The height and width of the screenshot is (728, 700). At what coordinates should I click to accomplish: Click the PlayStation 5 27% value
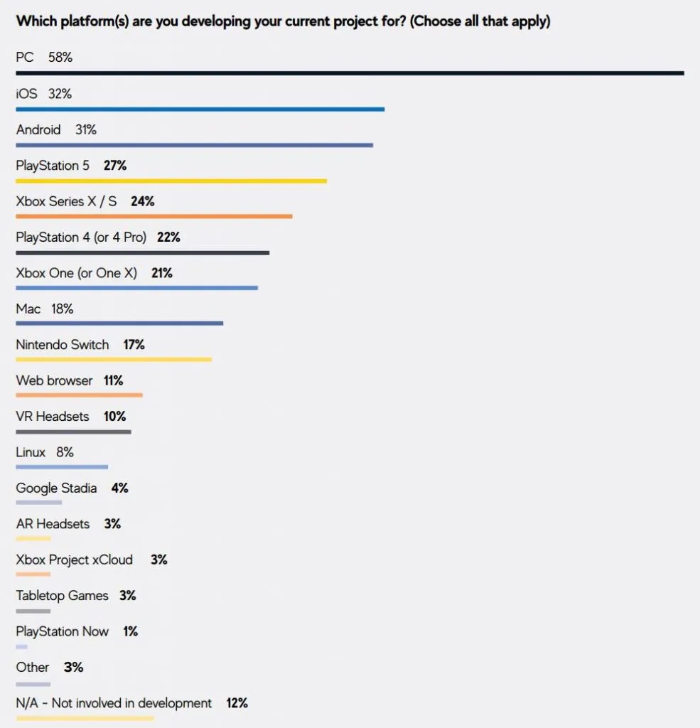tap(114, 166)
